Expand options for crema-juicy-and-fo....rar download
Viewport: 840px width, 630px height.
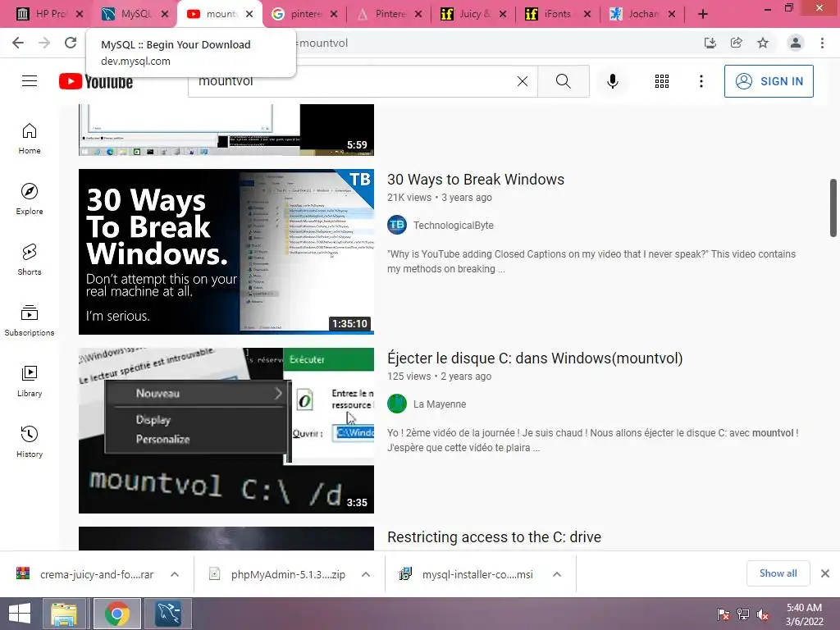click(175, 574)
